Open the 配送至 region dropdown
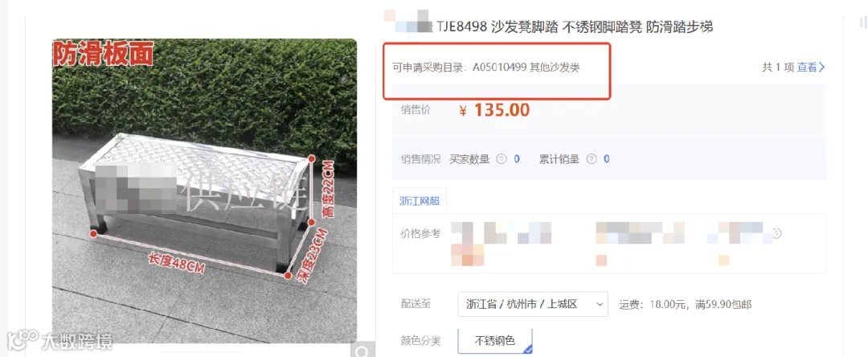 click(533, 304)
